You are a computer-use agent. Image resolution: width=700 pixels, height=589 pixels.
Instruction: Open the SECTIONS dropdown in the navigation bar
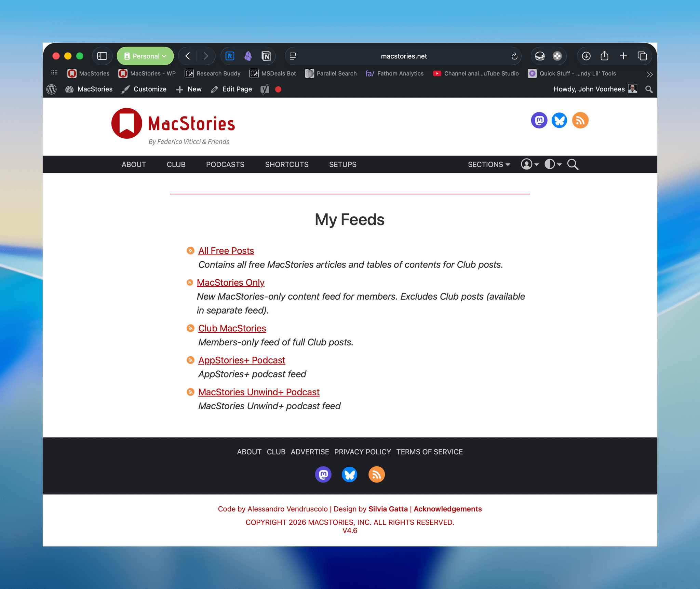tap(489, 164)
